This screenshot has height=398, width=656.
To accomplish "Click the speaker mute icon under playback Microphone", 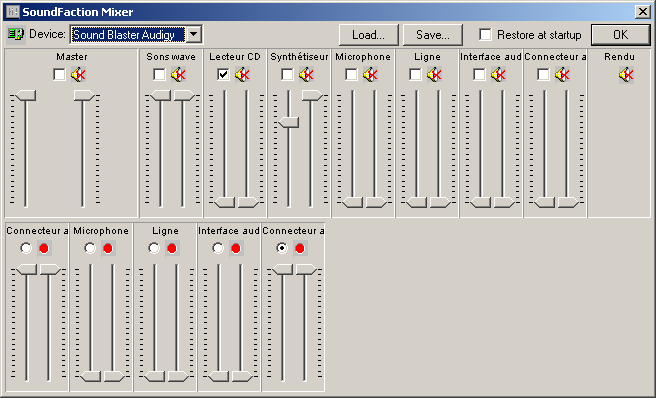I will click(370, 75).
